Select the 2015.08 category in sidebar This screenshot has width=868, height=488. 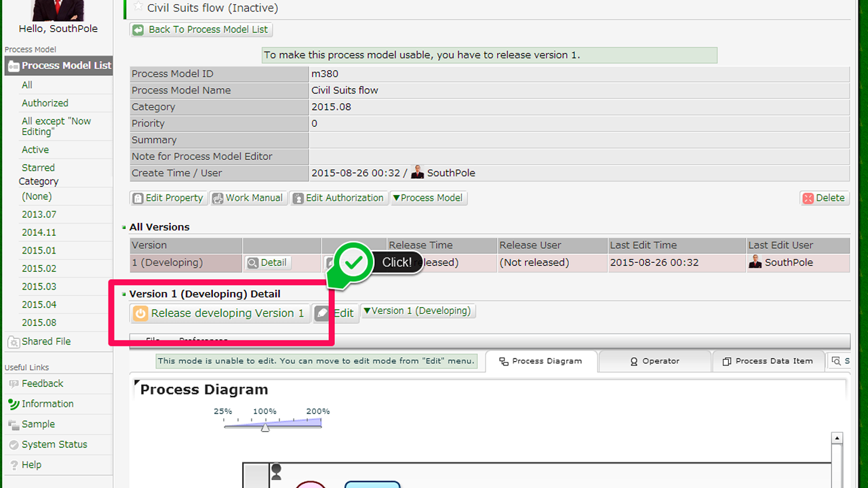pos(39,323)
